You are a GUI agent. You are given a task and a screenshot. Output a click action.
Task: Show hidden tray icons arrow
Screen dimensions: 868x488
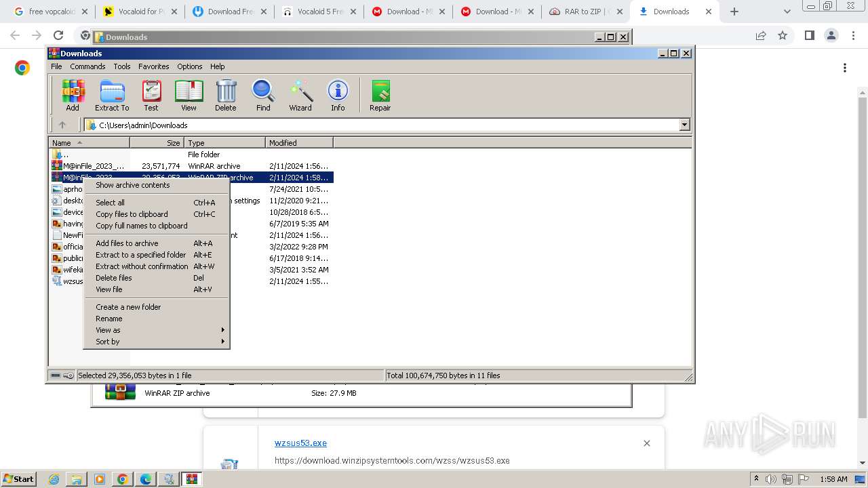point(756,479)
